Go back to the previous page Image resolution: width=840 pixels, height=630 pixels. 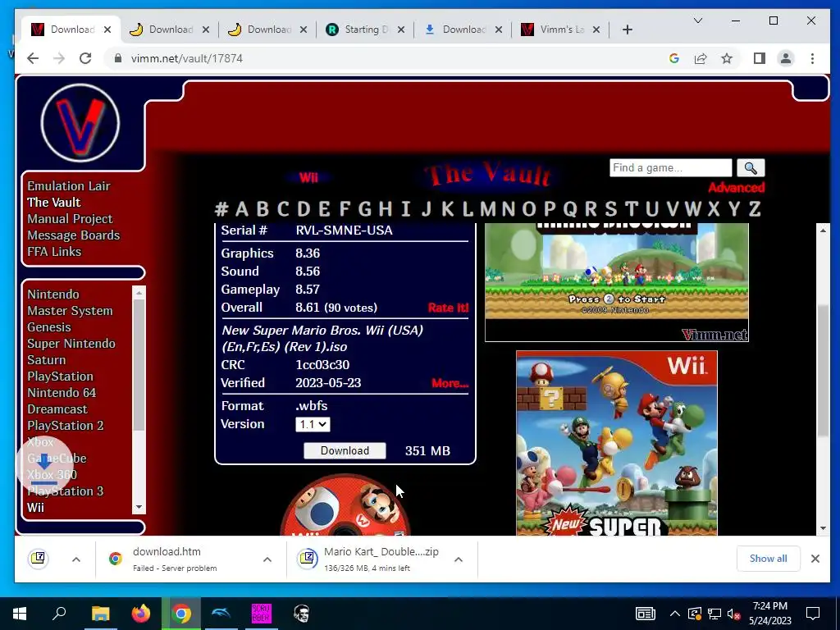(x=33, y=58)
